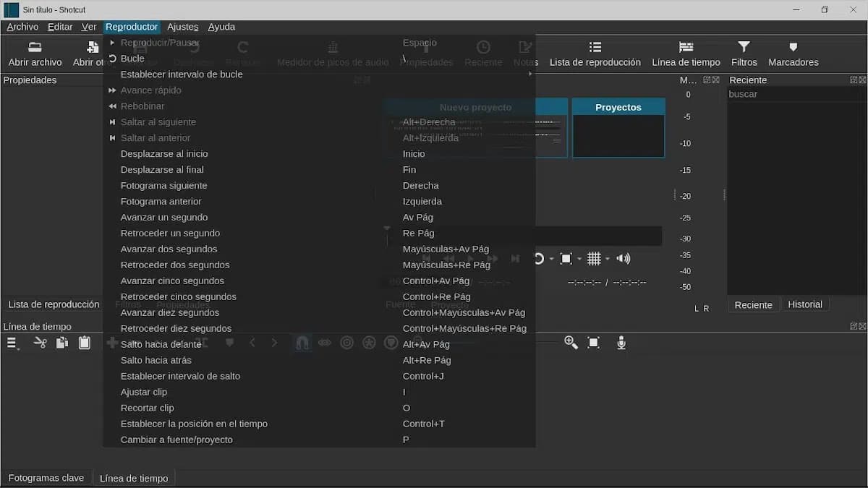This screenshot has height=488, width=868.
Task: Undock the Reciente panel with float icon
Action: click(x=854, y=80)
